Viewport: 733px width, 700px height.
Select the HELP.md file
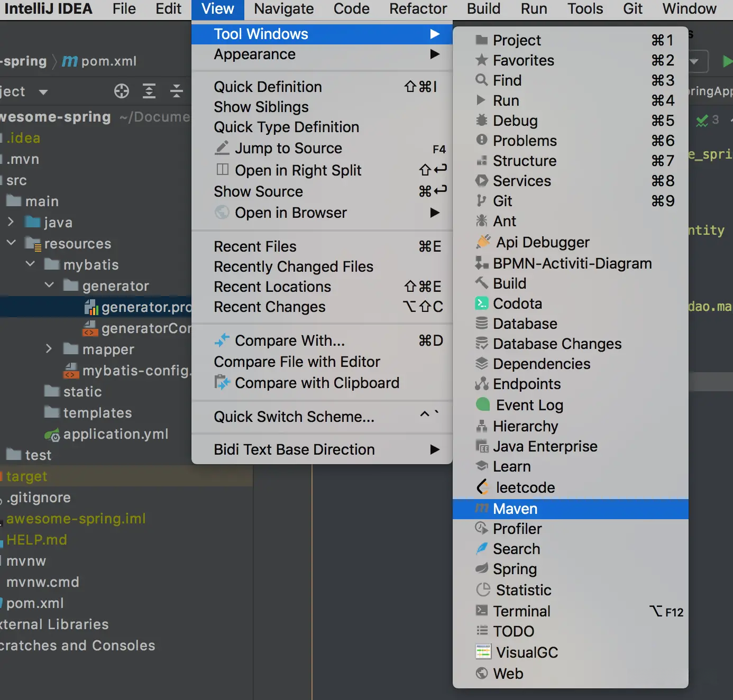click(36, 540)
